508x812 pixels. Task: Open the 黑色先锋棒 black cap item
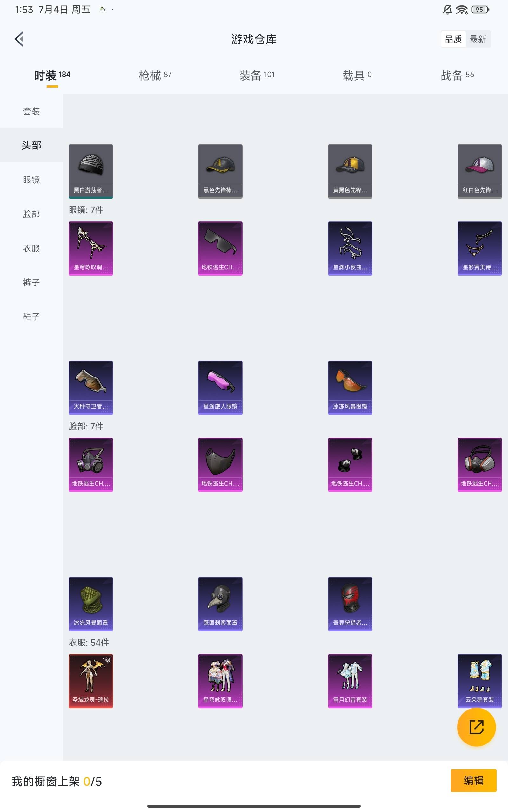pyautogui.click(x=220, y=171)
